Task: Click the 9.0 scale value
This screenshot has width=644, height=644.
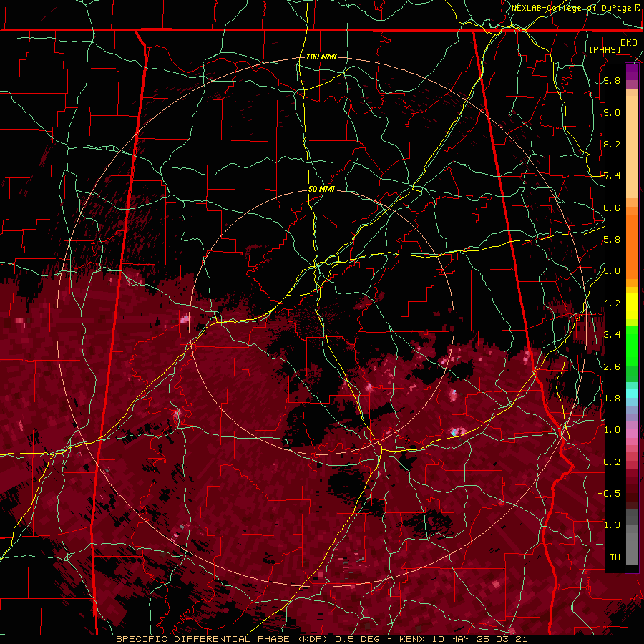Action: click(612, 112)
